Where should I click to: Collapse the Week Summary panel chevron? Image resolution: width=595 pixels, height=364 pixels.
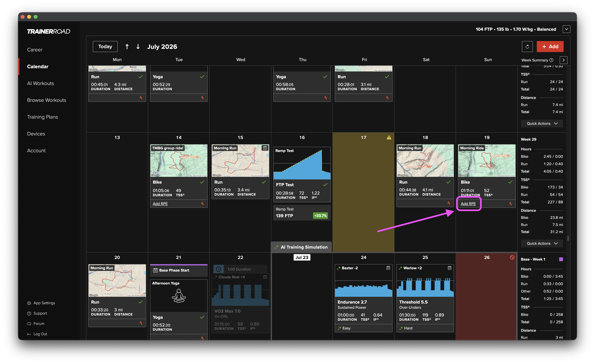click(x=564, y=60)
